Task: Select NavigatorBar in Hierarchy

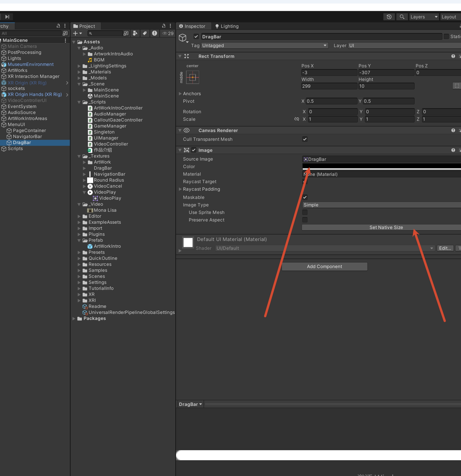Action: pyautogui.click(x=27, y=137)
